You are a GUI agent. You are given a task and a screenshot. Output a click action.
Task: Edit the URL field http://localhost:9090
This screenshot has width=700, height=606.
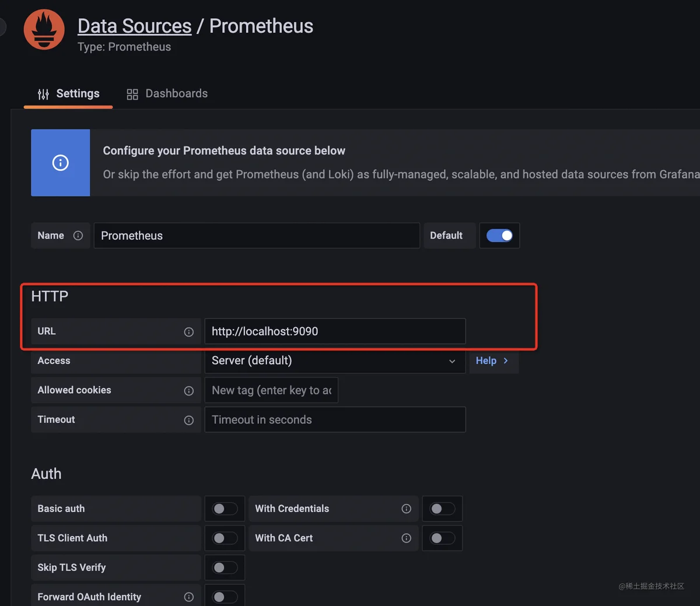[x=335, y=331]
